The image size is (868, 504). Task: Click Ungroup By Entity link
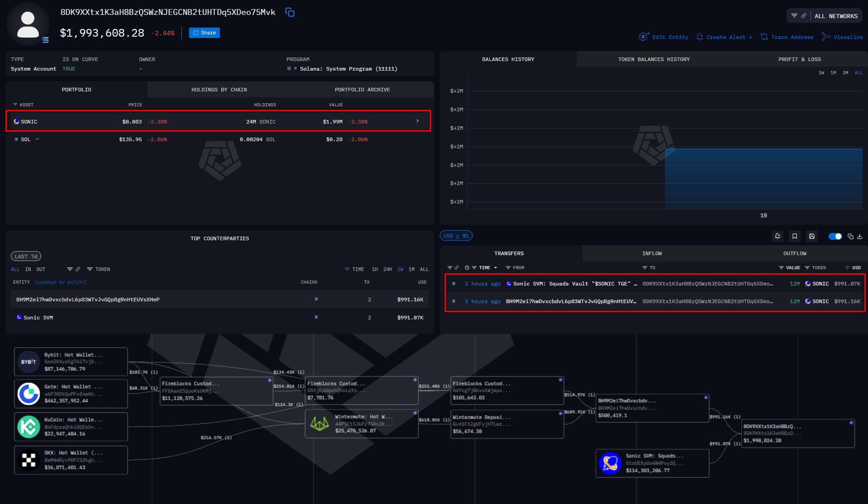point(61,282)
